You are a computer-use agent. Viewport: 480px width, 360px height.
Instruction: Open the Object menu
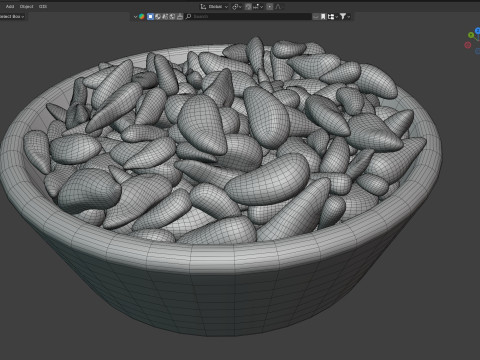coord(26,6)
